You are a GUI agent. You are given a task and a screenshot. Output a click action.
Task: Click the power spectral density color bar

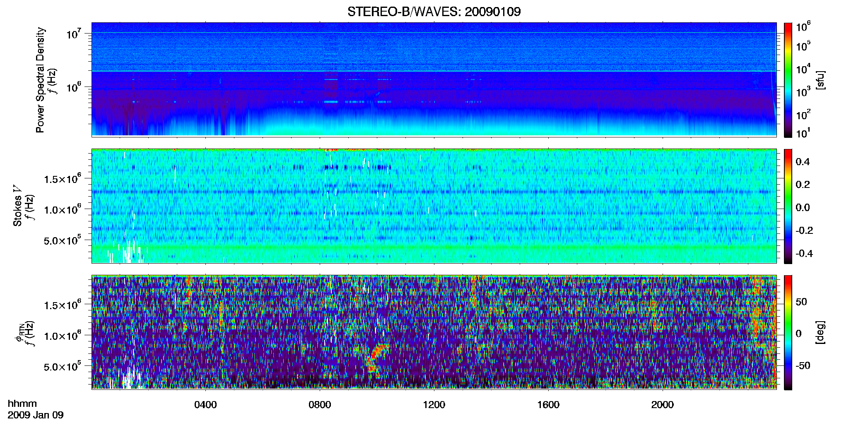point(788,80)
